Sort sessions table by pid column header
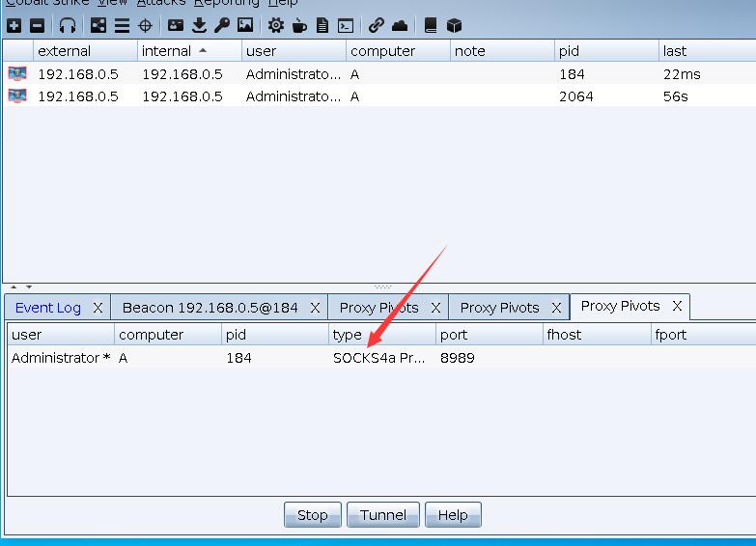This screenshot has height=546, width=756. pos(606,50)
